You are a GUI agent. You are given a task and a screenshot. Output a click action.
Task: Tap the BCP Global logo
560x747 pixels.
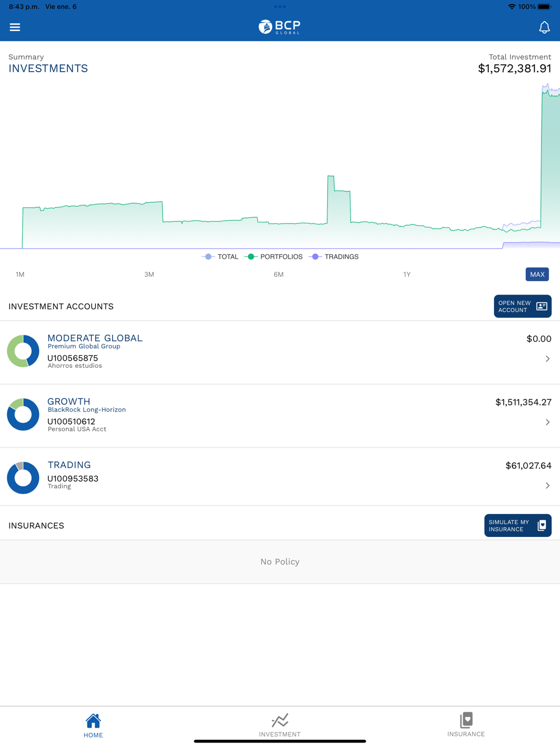click(279, 27)
